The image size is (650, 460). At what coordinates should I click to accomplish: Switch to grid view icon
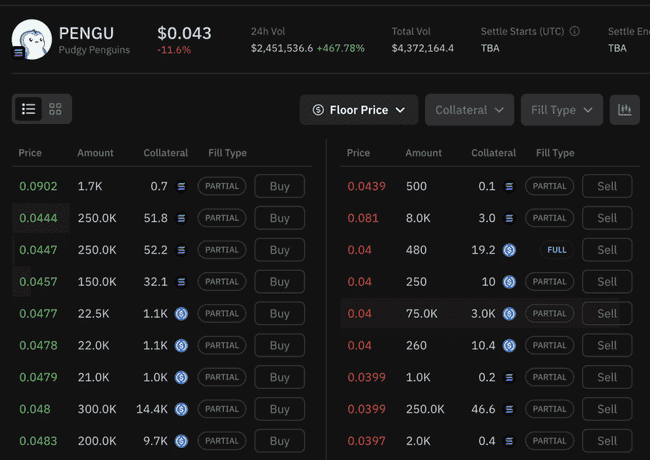(x=55, y=109)
